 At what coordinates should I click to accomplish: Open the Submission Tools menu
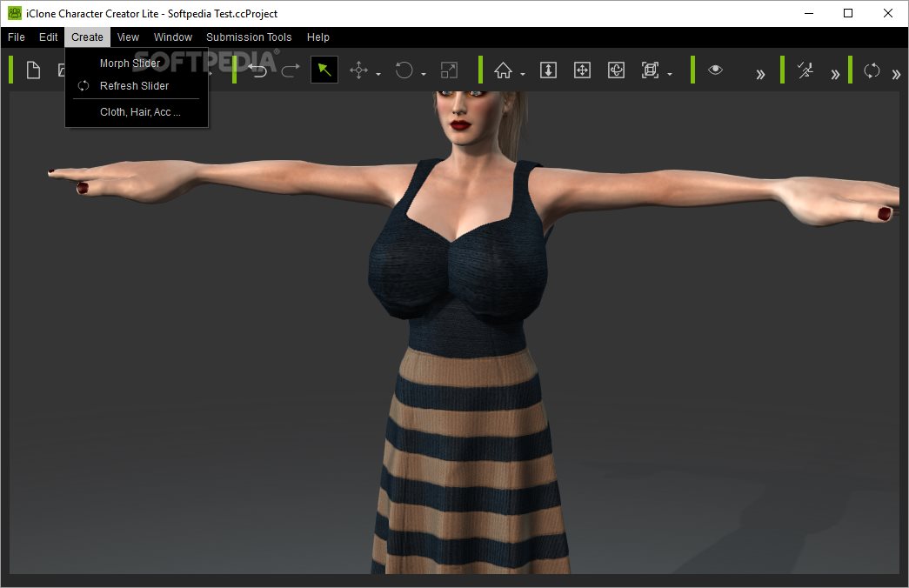point(249,37)
